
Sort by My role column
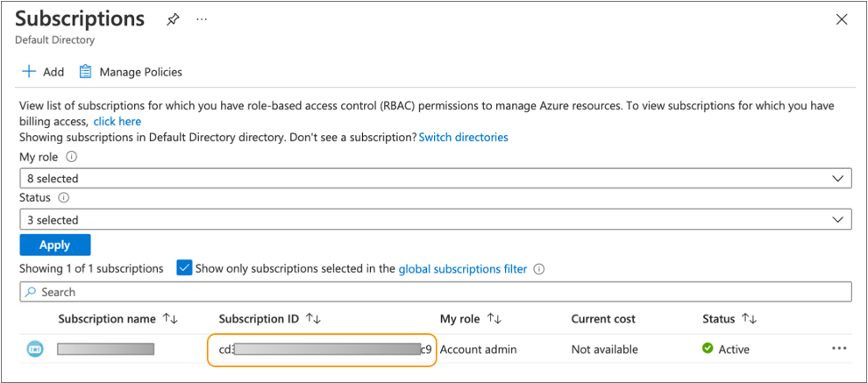(x=494, y=319)
